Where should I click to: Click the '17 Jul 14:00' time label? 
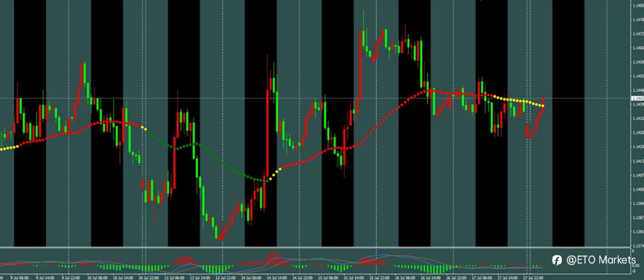508,278
